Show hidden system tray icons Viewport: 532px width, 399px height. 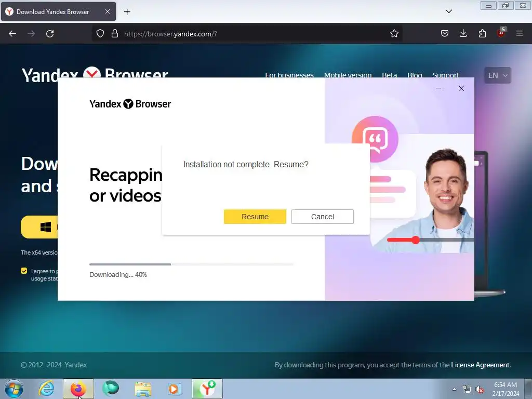pos(454,389)
